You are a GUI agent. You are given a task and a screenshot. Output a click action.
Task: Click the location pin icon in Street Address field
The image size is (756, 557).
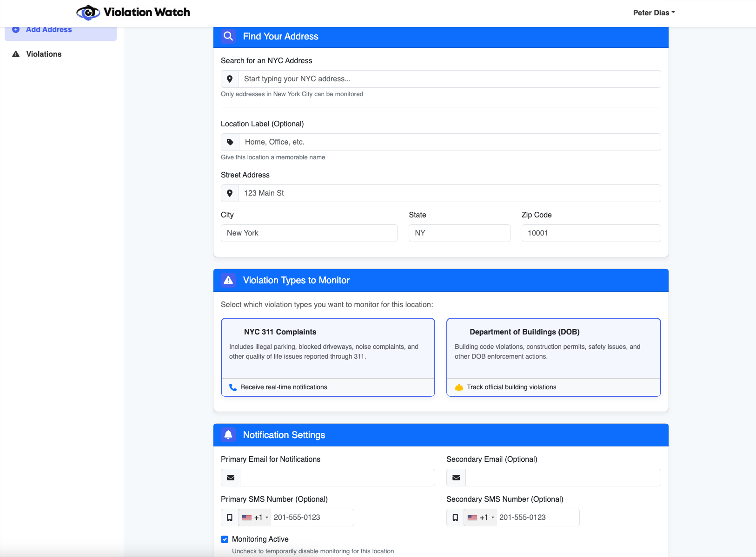tap(230, 193)
